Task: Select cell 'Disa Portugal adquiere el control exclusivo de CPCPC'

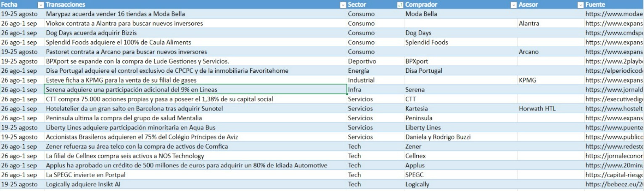Action: pyautogui.click(x=195, y=71)
